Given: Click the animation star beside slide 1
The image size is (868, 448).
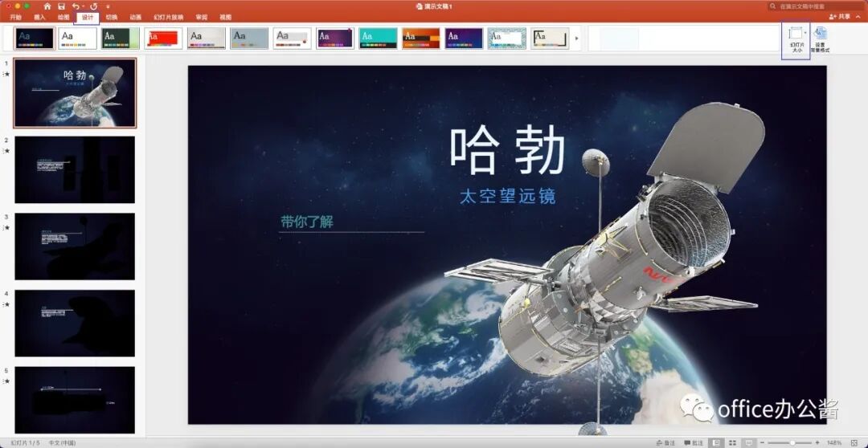Looking at the screenshot, I should click(6, 74).
